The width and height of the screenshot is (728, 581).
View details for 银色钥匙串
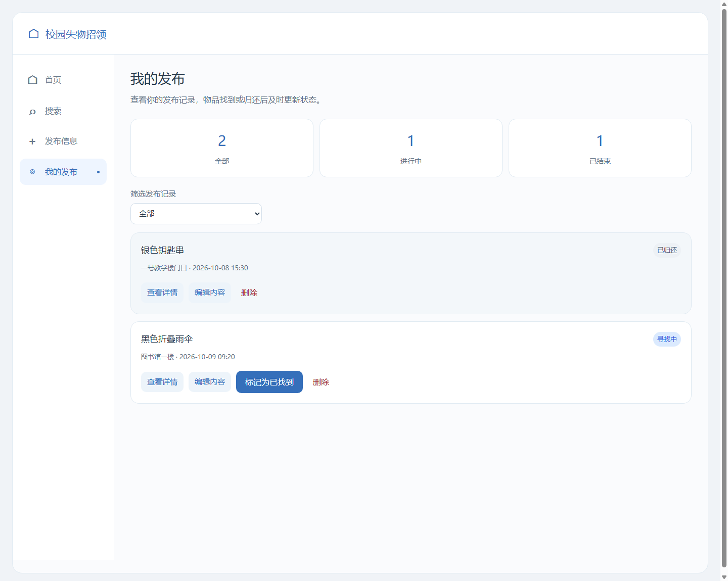pyautogui.click(x=162, y=293)
